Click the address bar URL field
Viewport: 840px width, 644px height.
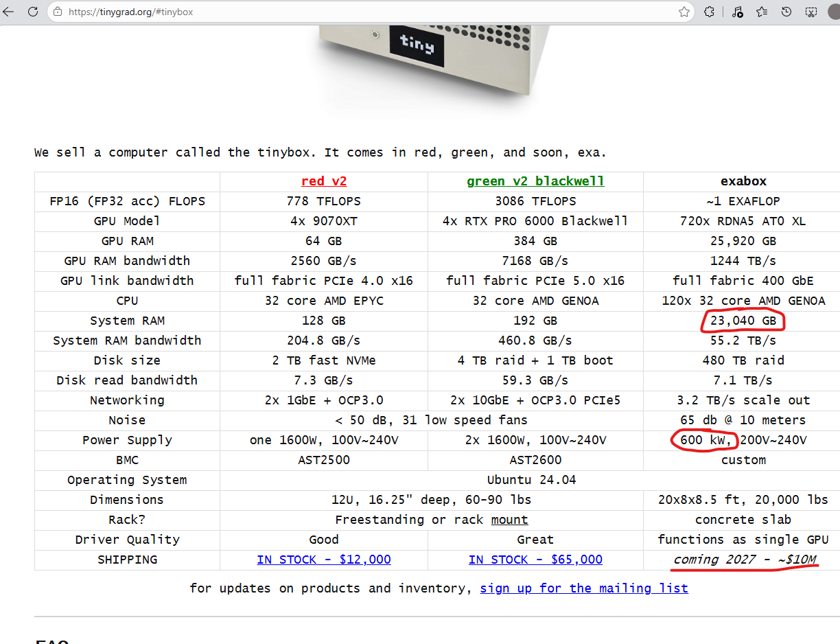371,12
